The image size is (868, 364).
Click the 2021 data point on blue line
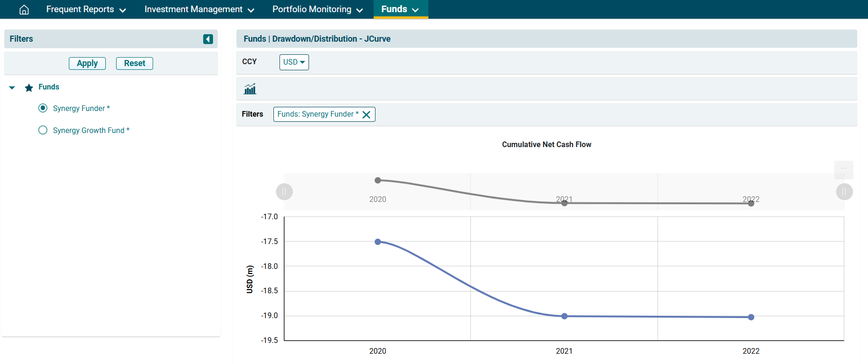(x=564, y=316)
